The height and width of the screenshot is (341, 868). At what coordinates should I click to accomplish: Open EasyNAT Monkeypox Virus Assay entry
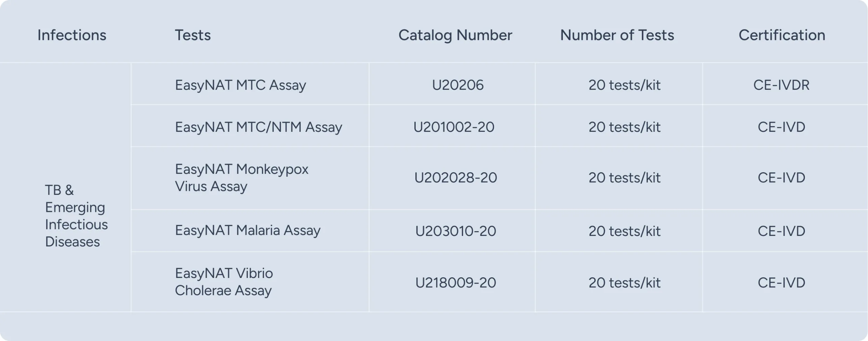click(241, 178)
